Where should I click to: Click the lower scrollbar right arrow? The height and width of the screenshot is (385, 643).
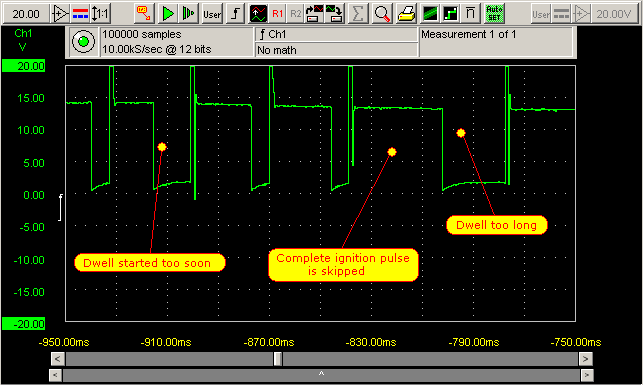(x=587, y=375)
